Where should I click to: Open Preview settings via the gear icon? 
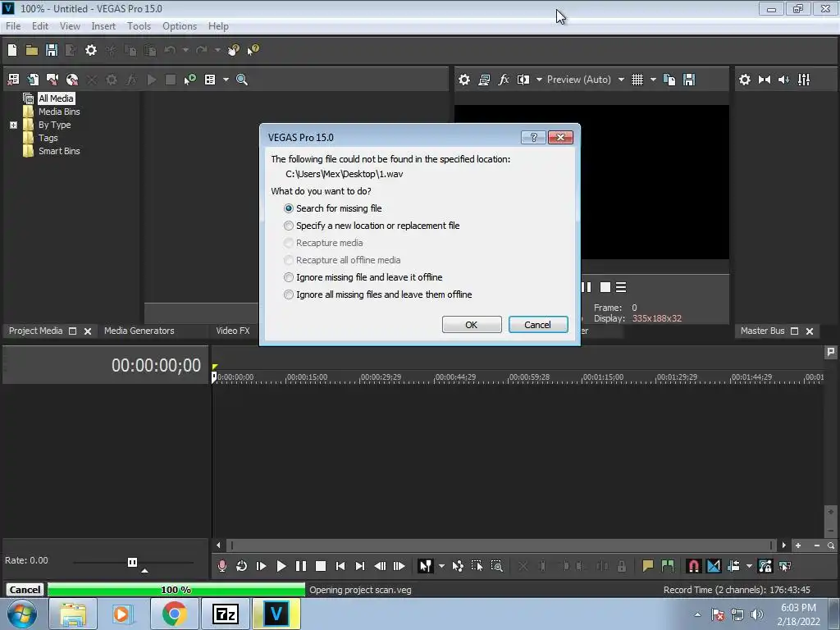[464, 80]
